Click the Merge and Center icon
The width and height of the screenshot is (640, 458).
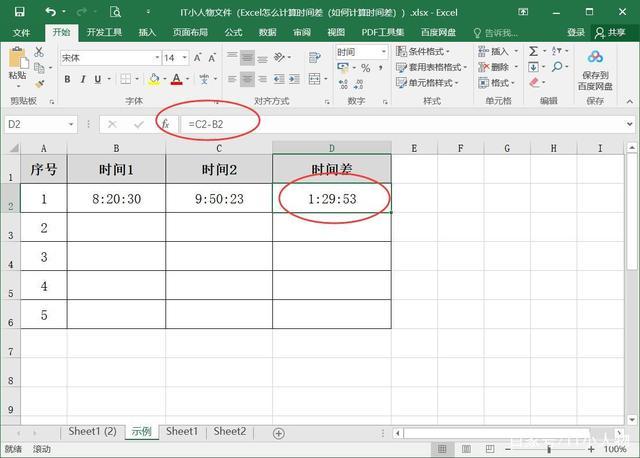point(314,79)
